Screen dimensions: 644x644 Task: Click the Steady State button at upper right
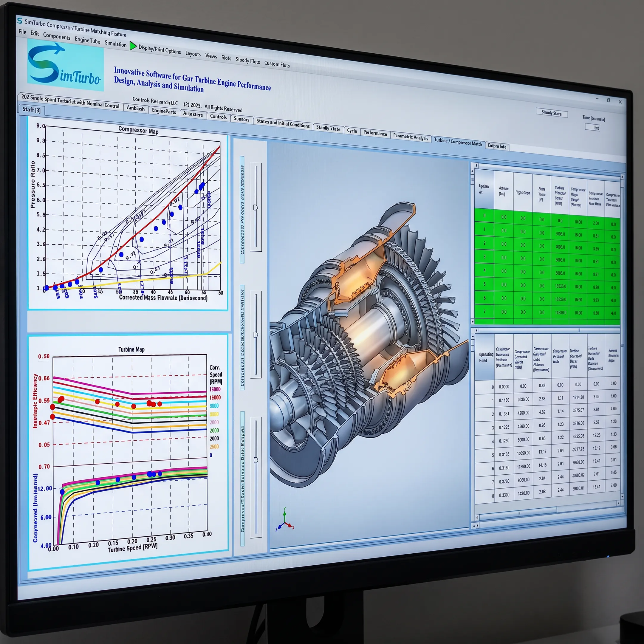[551, 113]
